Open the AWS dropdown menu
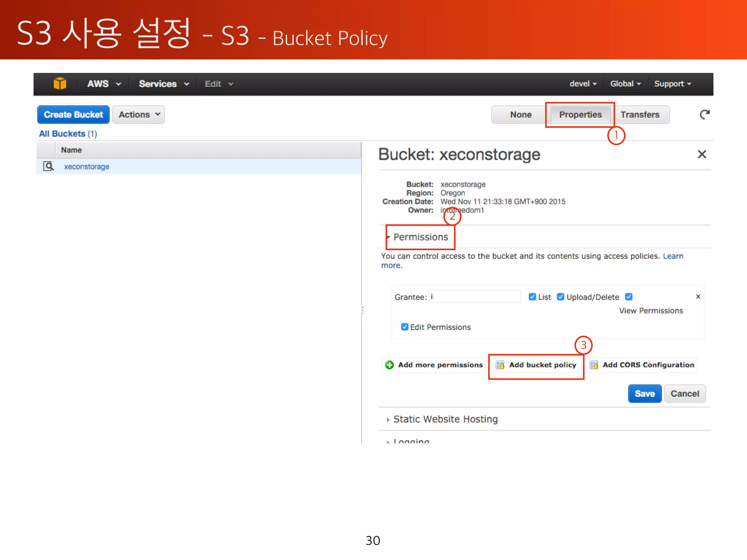This screenshot has width=747, height=560. [x=104, y=84]
